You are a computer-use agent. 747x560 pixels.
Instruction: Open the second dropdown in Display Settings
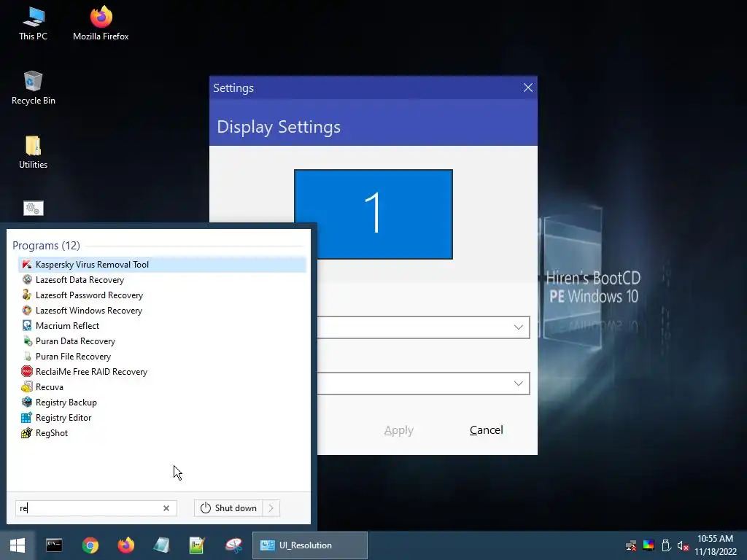[423, 384]
